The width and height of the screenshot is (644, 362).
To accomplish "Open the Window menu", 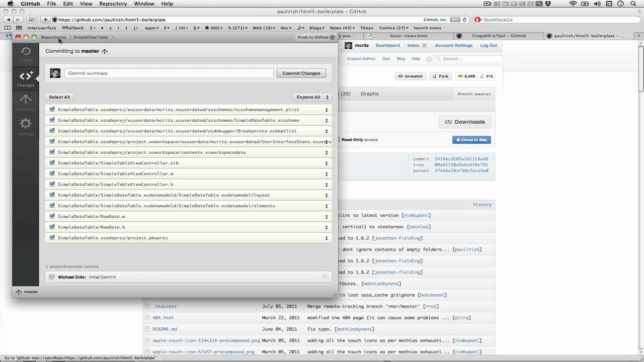I will 144,4.
